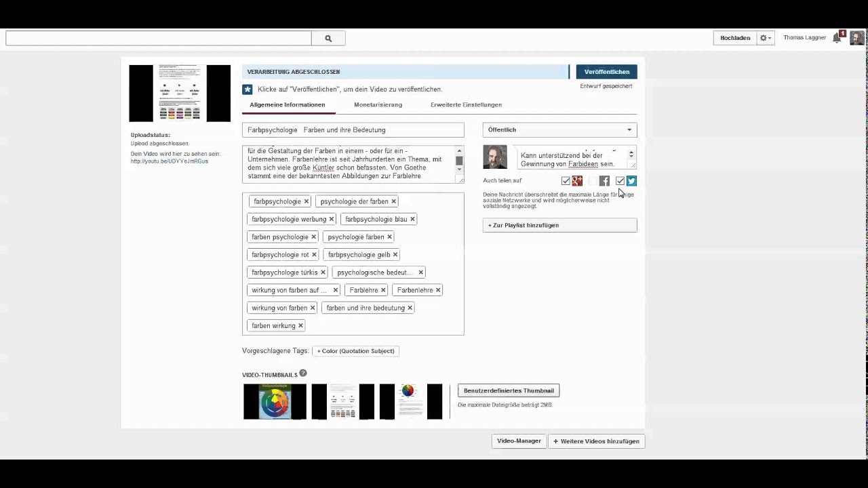Remove the 'farbpsychologie' tag
The image size is (868, 488).
coord(307,201)
